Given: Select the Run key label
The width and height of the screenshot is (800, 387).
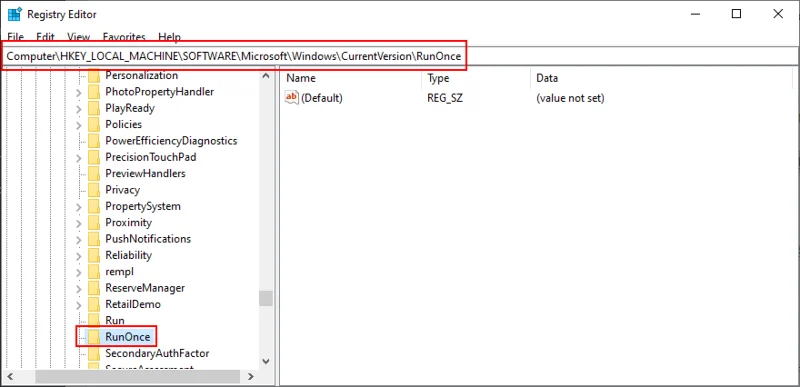Looking at the screenshot, I should pos(115,320).
